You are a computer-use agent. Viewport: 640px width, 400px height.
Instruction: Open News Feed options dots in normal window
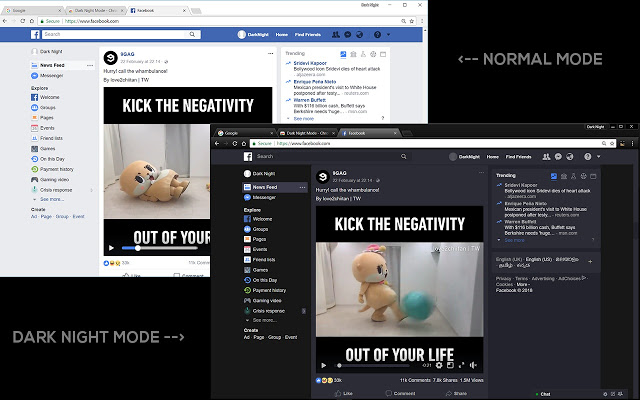coord(90,65)
